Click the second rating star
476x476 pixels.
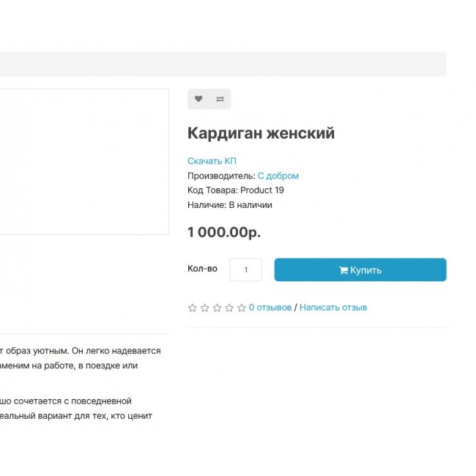(205, 308)
